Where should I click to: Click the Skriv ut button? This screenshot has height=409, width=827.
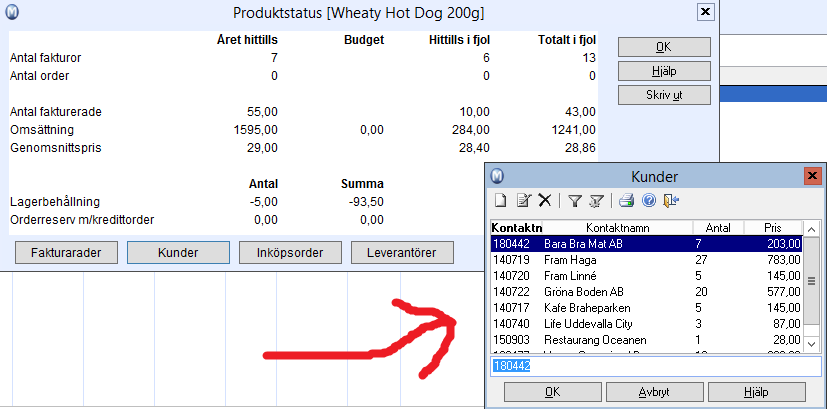click(x=664, y=95)
